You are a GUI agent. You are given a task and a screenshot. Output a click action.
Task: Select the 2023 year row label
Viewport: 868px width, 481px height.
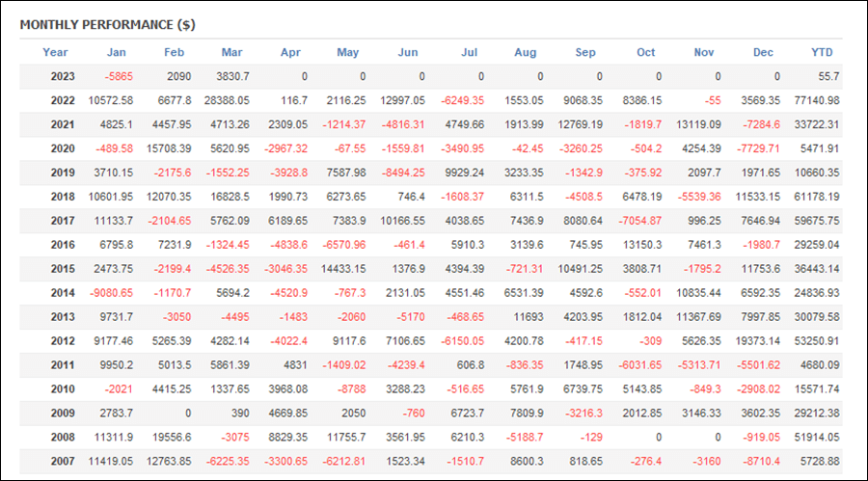click(63, 76)
